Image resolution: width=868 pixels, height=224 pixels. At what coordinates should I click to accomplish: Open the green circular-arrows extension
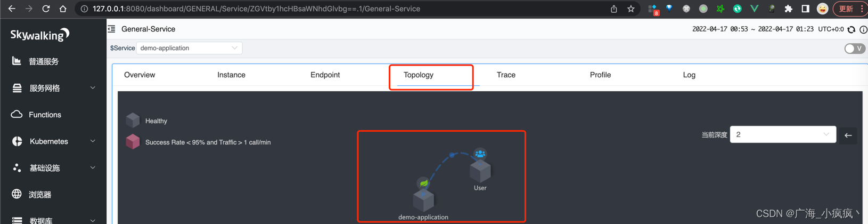pos(738,9)
